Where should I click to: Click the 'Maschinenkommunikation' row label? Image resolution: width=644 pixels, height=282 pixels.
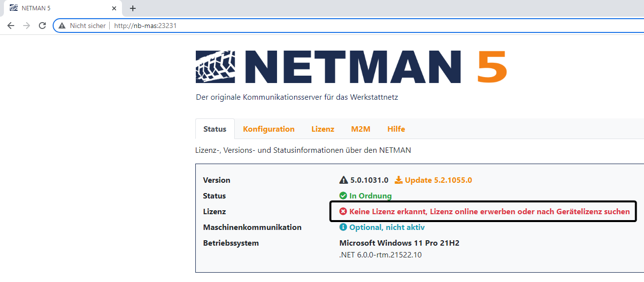click(252, 227)
